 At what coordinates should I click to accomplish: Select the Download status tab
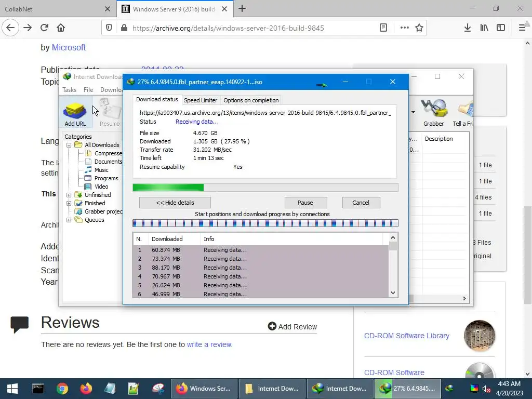(157, 99)
